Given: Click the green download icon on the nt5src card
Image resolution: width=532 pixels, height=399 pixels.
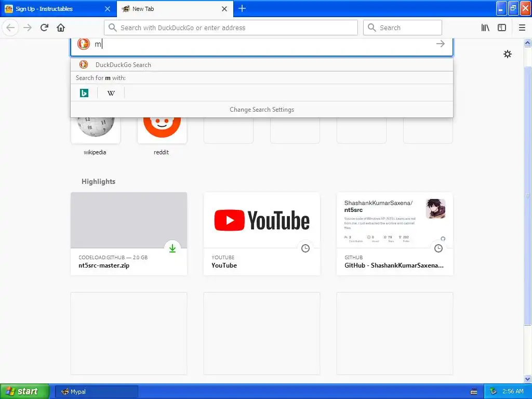Looking at the screenshot, I should (x=172, y=248).
